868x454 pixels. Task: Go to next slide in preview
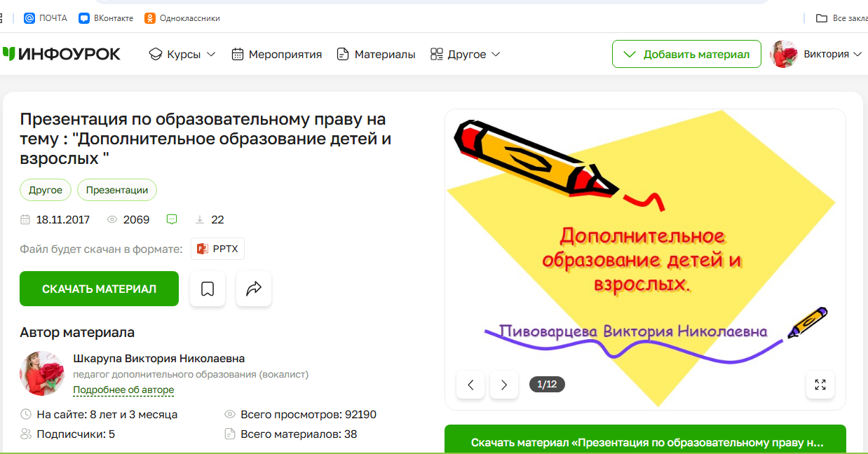tap(504, 385)
